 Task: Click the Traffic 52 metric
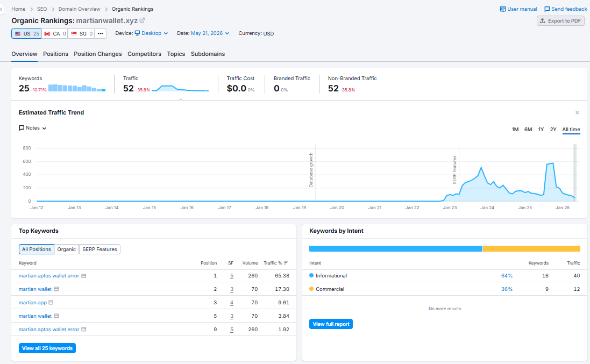129,88
